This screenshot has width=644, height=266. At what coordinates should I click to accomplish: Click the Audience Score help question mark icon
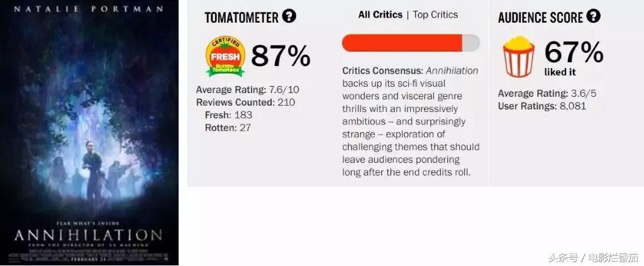pos(593,16)
